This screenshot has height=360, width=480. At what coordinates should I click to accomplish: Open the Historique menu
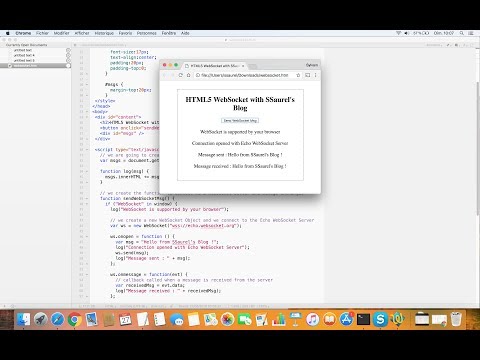(104, 33)
